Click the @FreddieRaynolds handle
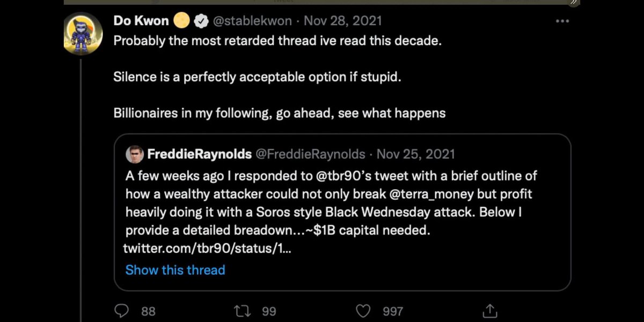Image resolution: width=644 pixels, height=322 pixels. (310, 155)
